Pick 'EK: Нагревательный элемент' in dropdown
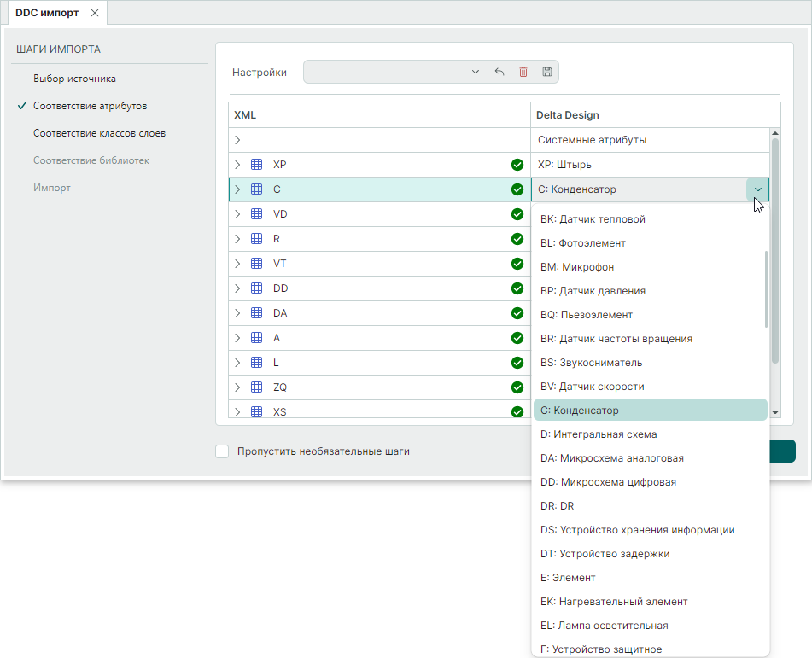 613,602
